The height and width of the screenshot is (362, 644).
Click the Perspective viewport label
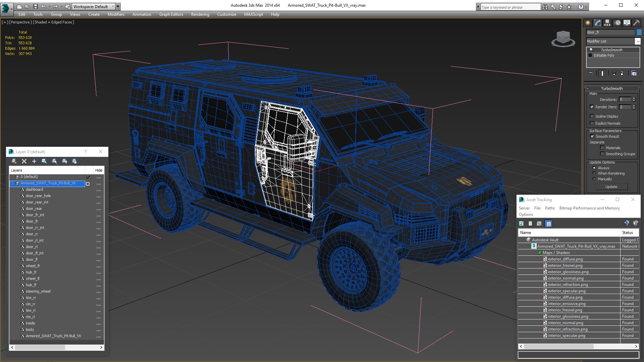(x=20, y=22)
